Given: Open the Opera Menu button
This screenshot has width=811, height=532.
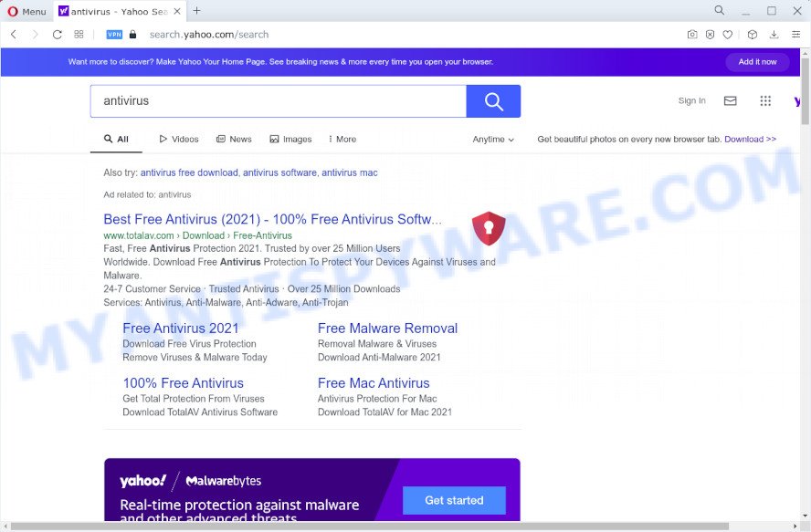Looking at the screenshot, I should click(x=26, y=11).
